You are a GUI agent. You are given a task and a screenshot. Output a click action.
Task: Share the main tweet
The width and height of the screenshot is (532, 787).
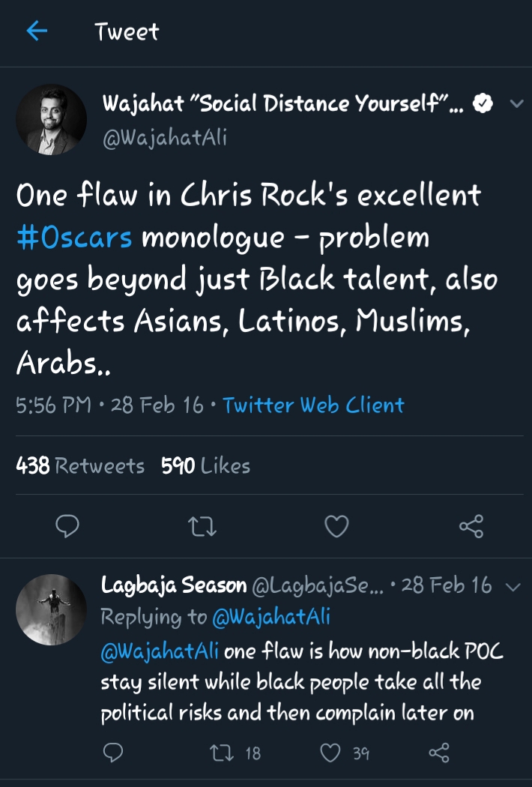coord(471,526)
